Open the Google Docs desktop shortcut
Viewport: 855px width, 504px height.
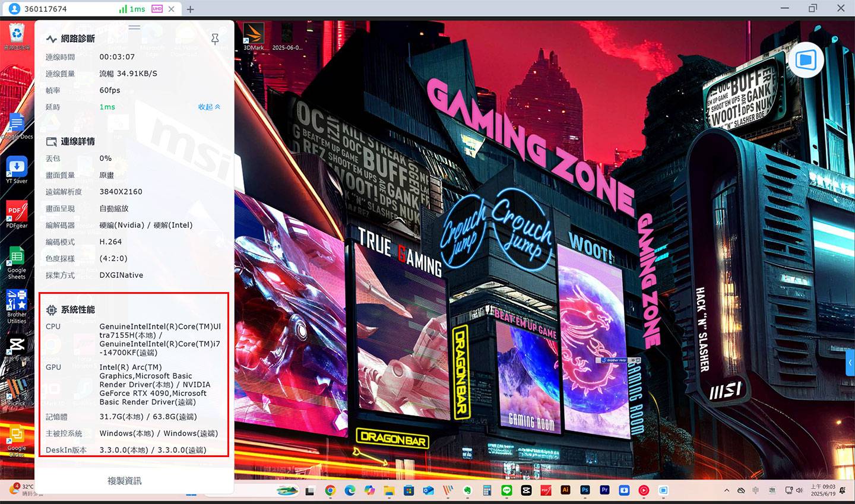click(x=17, y=126)
